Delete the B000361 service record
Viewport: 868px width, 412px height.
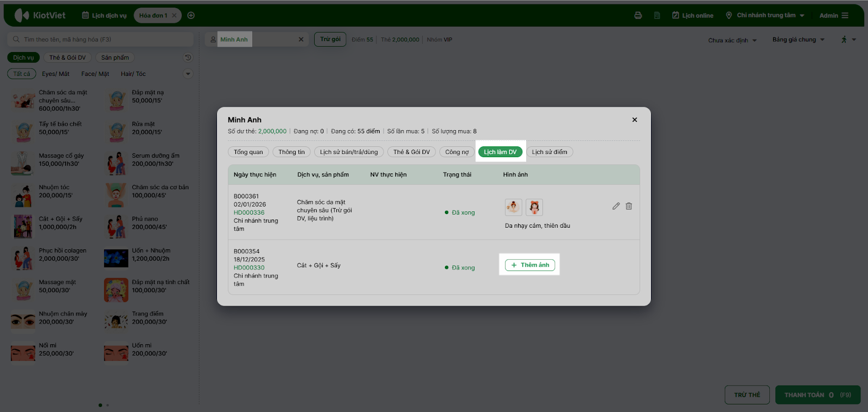pos(629,206)
